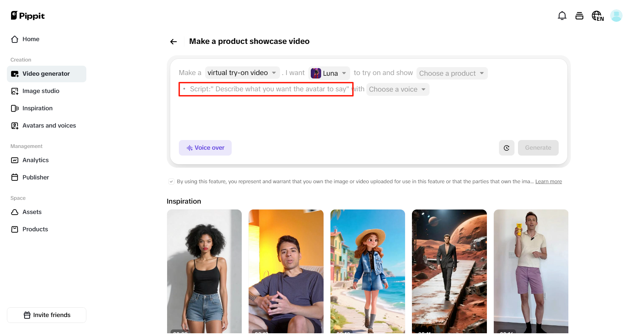Open the Choose a voice dropdown
The width and height of the screenshot is (644, 335).
coord(397,89)
